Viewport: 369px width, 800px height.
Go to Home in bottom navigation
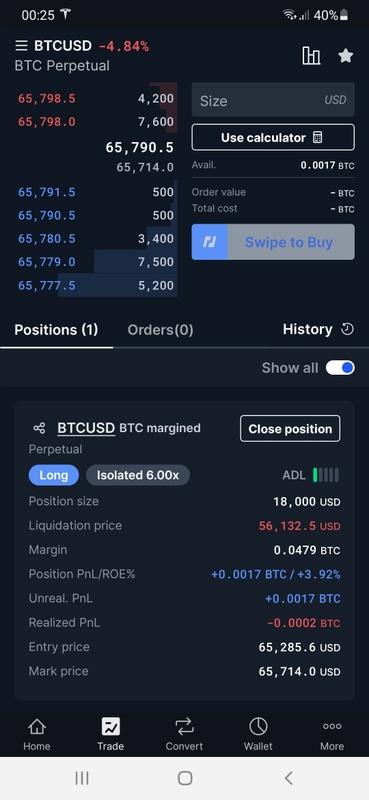click(x=37, y=735)
